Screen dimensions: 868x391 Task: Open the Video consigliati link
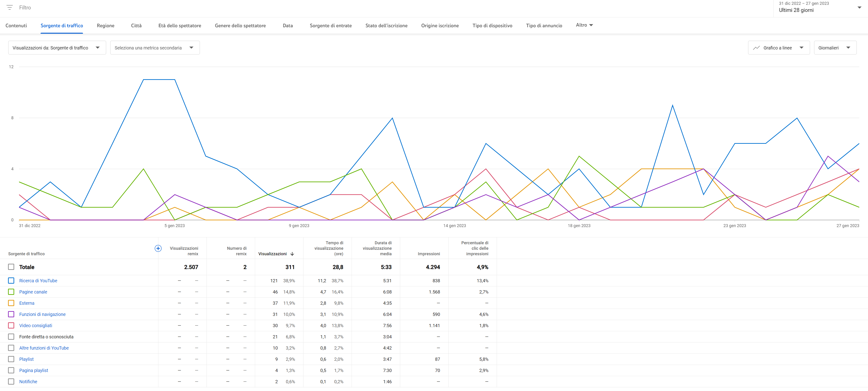pyautogui.click(x=35, y=325)
